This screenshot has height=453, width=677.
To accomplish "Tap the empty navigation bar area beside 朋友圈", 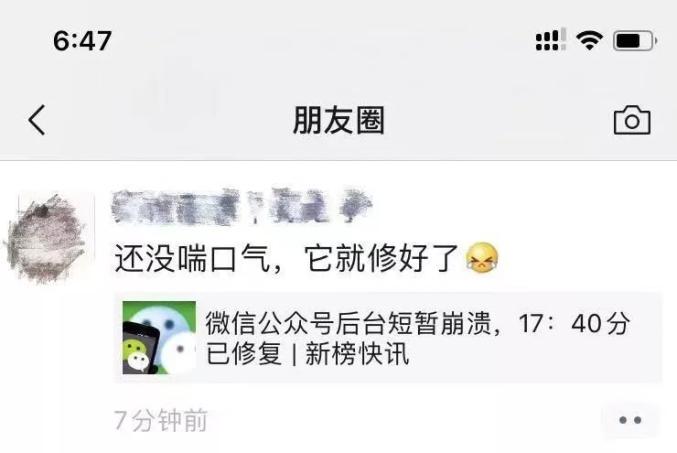I will tap(497, 120).
